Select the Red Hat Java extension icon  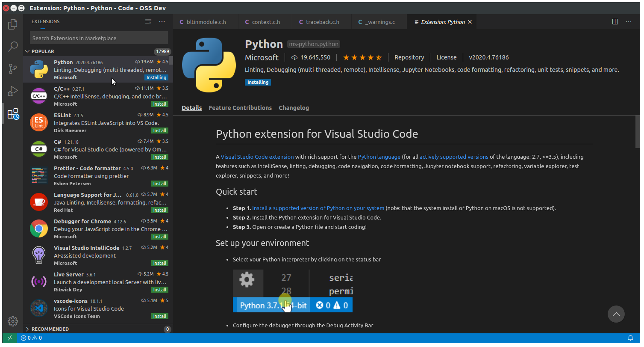coord(39,202)
